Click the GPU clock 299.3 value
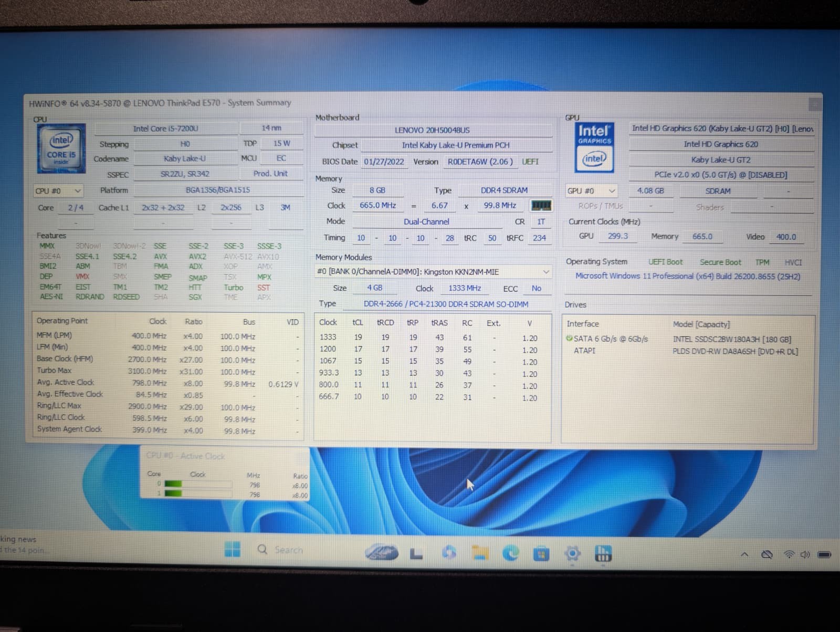The width and height of the screenshot is (840, 632). click(x=618, y=236)
